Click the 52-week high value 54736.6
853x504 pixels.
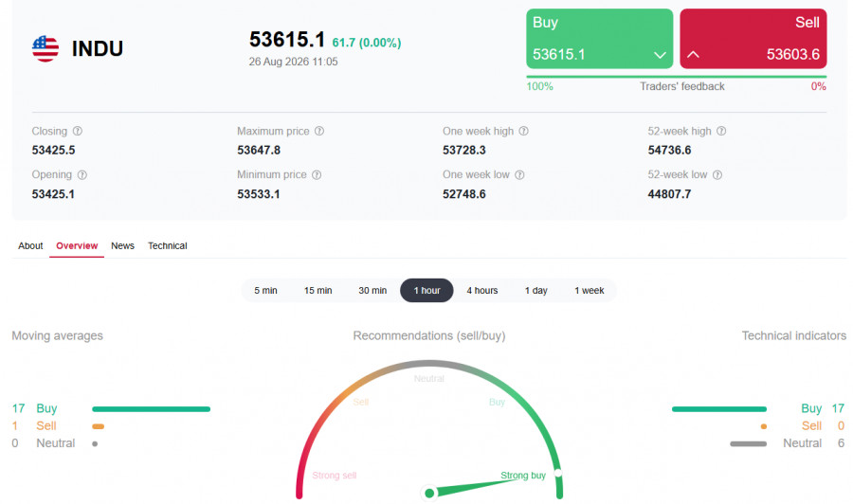(670, 150)
